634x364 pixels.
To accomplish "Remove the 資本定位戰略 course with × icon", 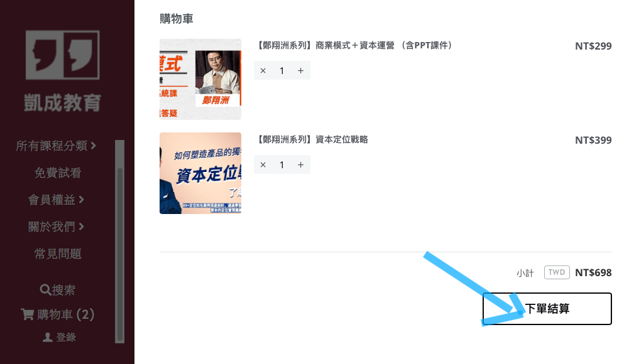I will click(x=263, y=165).
